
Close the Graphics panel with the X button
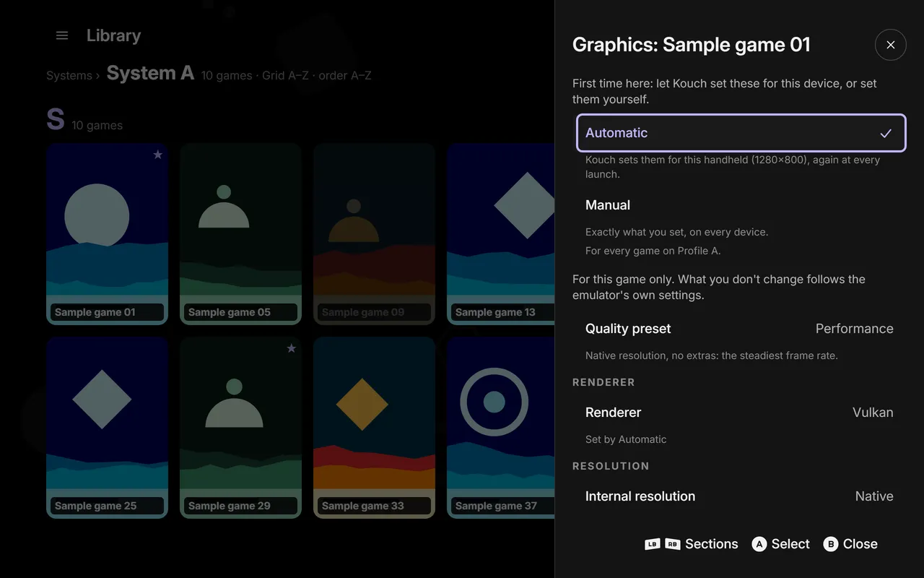pyautogui.click(x=890, y=45)
